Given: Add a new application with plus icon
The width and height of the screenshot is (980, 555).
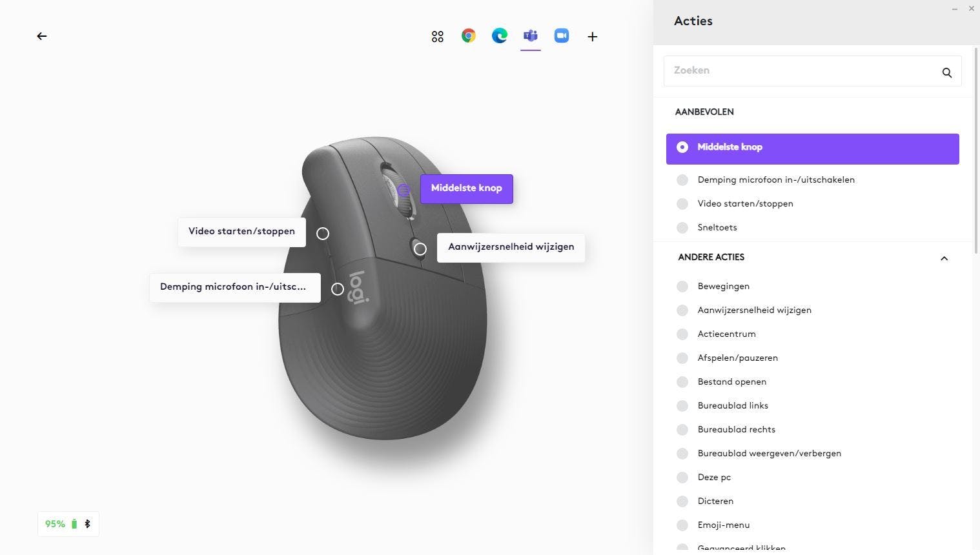Looking at the screenshot, I should pos(593,37).
